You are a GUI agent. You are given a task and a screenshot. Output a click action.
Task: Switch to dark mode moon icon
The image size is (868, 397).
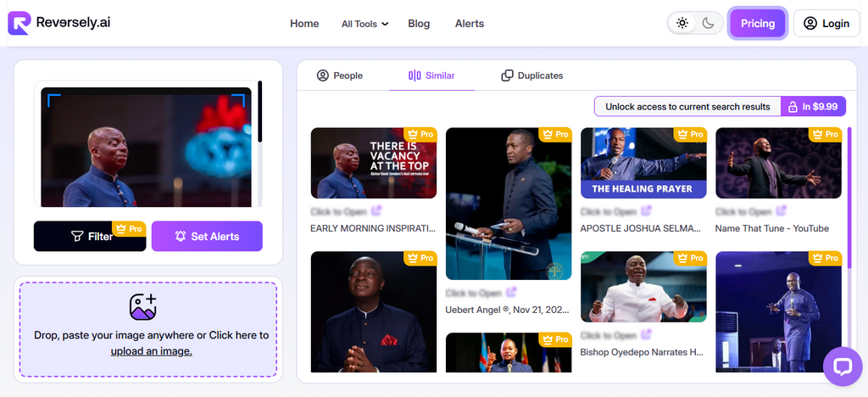click(709, 24)
